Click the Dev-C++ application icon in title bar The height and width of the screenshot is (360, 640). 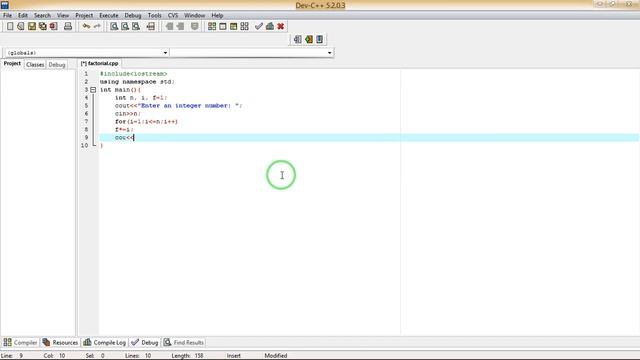pos(5,5)
